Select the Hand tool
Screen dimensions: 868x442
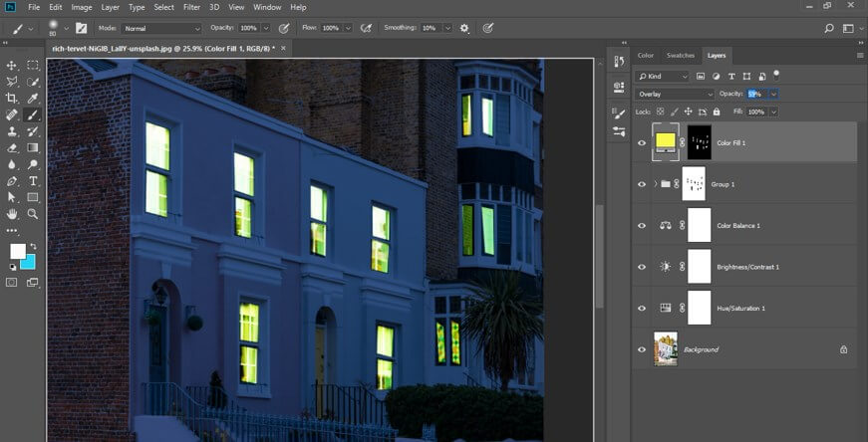coord(12,214)
